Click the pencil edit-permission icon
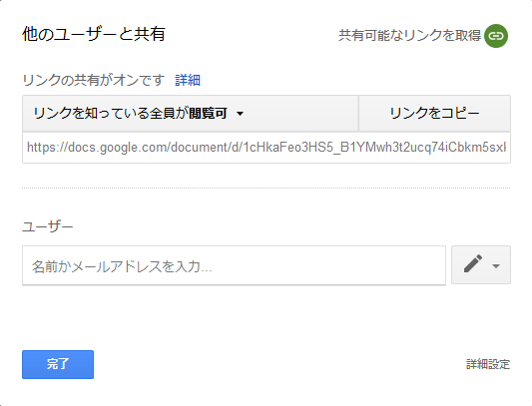The image size is (532, 406). pos(473,263)
